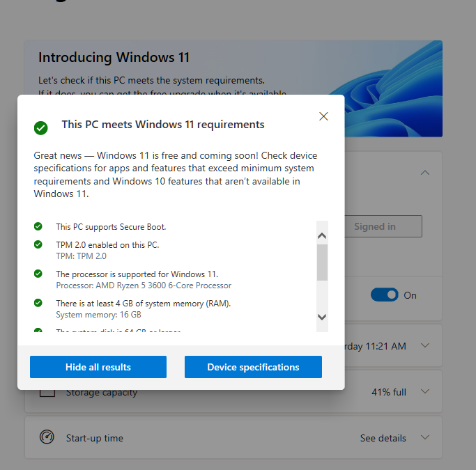The image size is (476, 470).
Task: Click green check icon next to processor result
Action: tap(38, 274)
